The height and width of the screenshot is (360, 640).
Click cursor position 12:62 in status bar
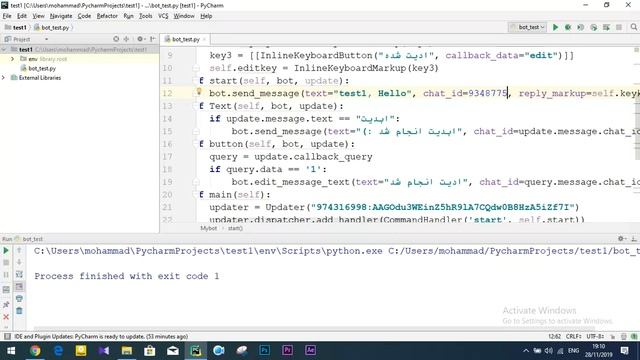click(554, 337)
